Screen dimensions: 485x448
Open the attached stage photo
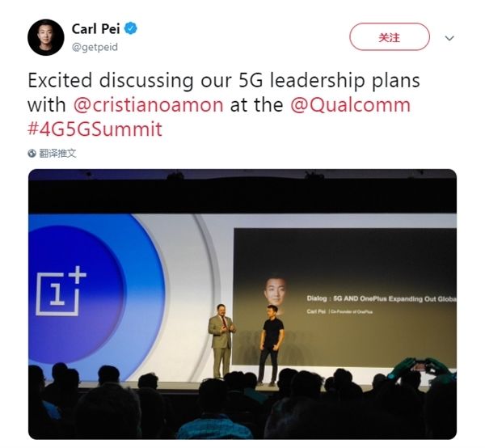pyautogui.click(x=242, y=303)
